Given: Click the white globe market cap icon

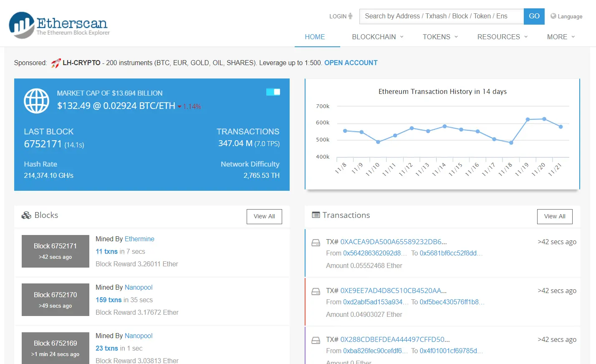Looking at the screenshot, I should pyautogui.click(x=37, y=101).
